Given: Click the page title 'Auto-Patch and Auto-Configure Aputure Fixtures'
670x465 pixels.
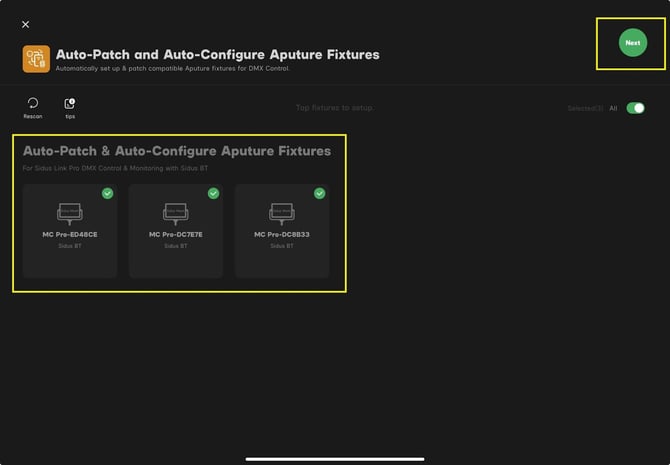Looking at the screenshot, I should (x=217, y=54).
